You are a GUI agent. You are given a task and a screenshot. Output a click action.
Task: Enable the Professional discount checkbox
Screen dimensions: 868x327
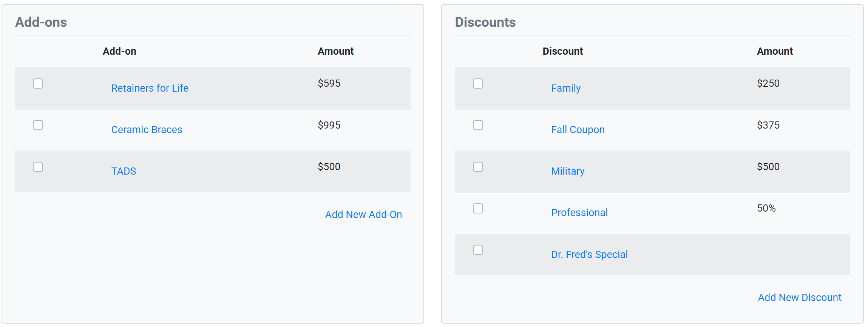(477, 208)
